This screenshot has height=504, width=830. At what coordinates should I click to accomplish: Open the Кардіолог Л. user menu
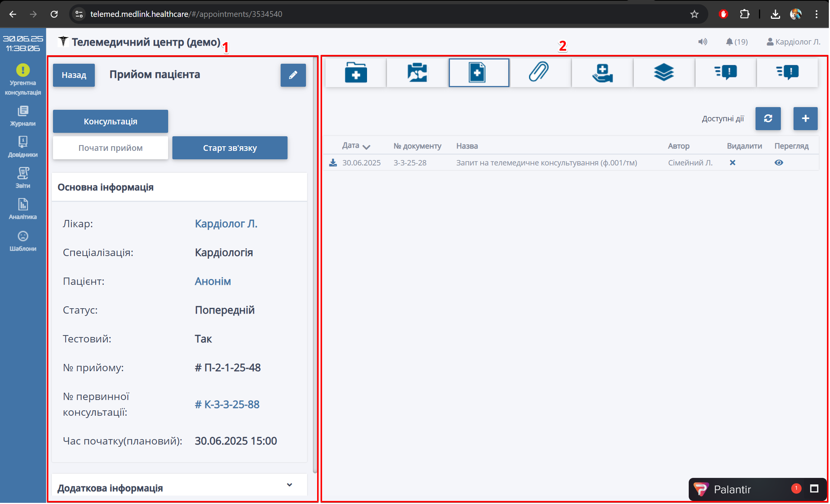coord(793,42)
